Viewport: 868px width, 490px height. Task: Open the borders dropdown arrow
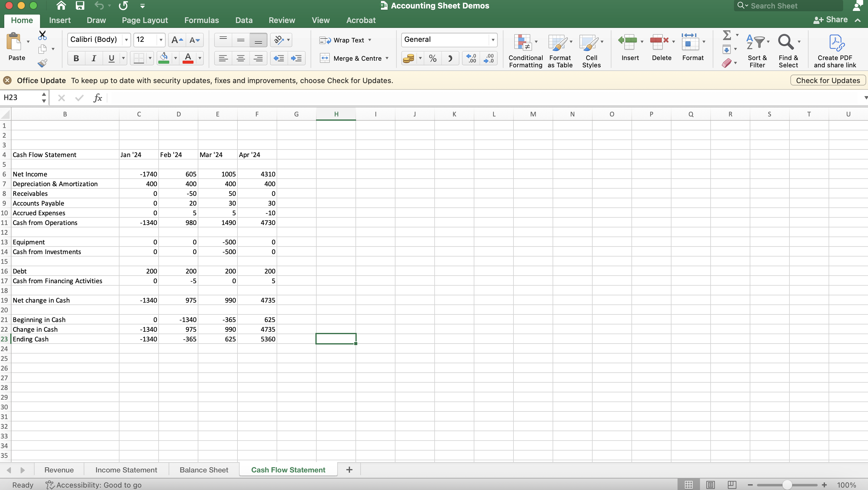pyautogui.click(x=150, y=58)
